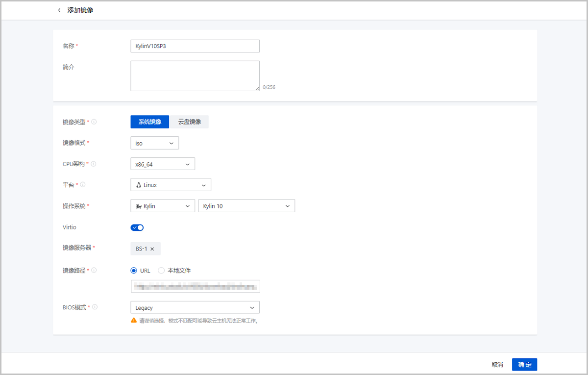Click into the 简介 description text area
This screenshot has height=375, width=588.
click(x=195, y=76)
